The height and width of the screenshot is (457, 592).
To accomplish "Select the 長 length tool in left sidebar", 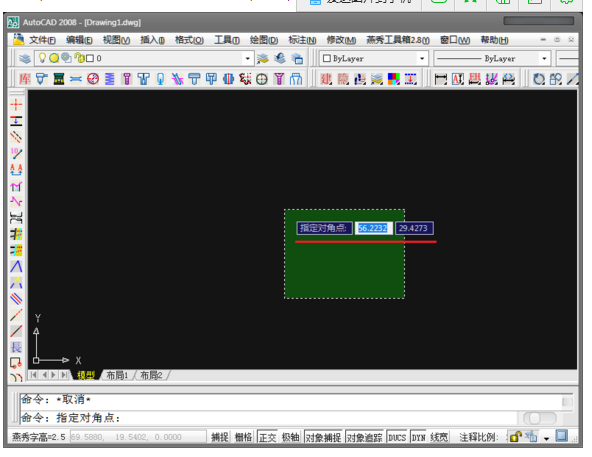I will tap(16, 347).
